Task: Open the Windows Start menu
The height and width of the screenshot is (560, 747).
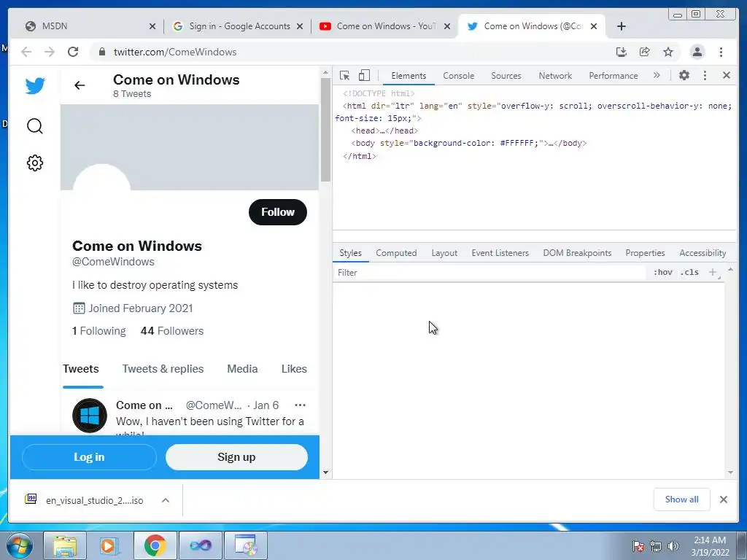Action: [19, 545]
